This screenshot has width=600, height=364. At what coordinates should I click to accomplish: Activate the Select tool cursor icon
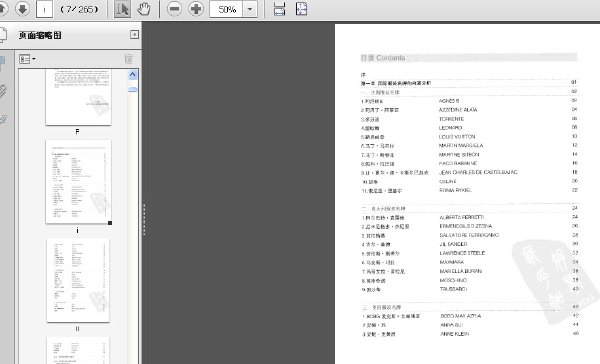122,9
